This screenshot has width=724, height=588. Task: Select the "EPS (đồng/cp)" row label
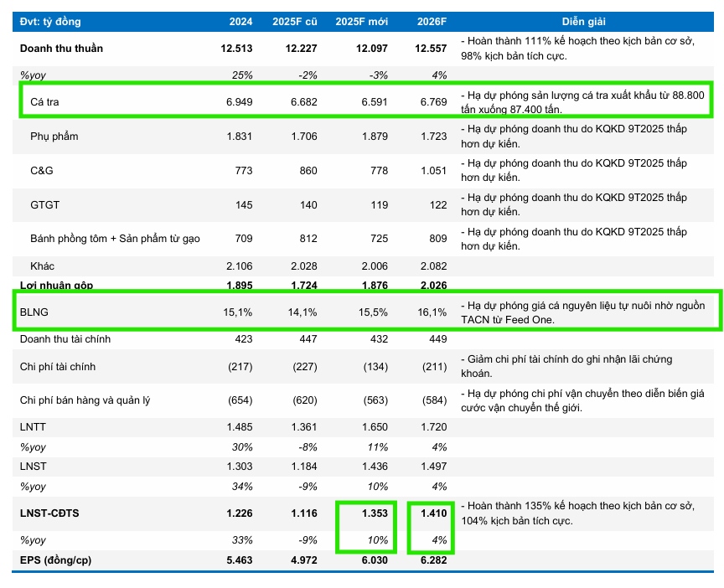[x=55, y=560]
